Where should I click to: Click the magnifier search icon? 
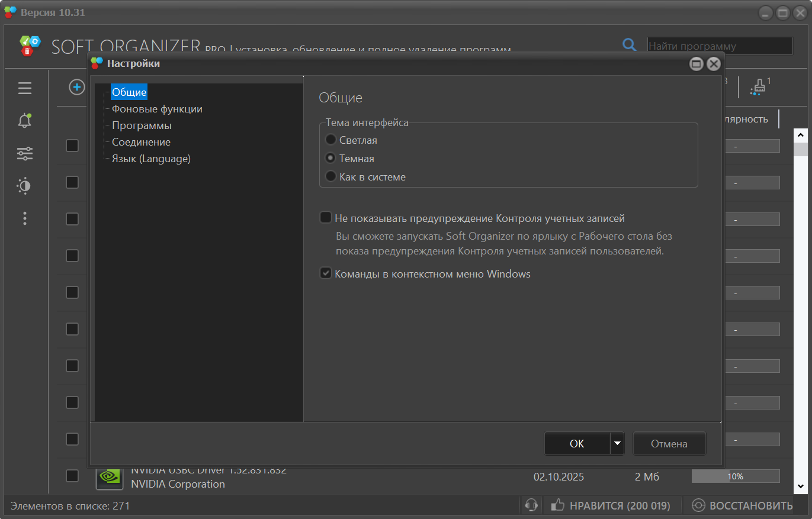pos(629,45)
